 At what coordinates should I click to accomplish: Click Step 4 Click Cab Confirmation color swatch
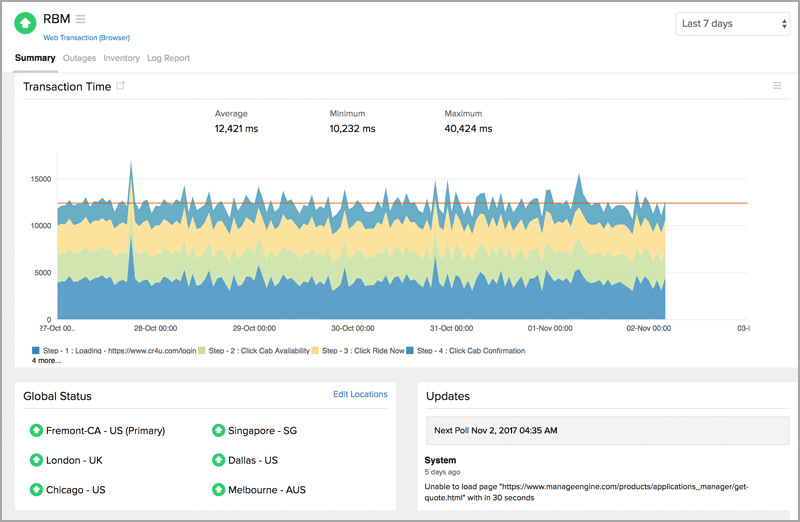tap(410, 351)
